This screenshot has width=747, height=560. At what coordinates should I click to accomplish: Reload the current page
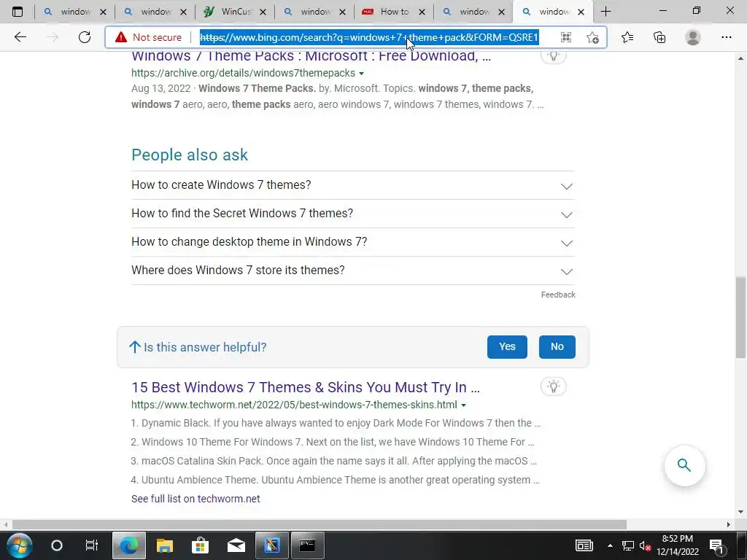pyautogui.click(x=85, y=37)
